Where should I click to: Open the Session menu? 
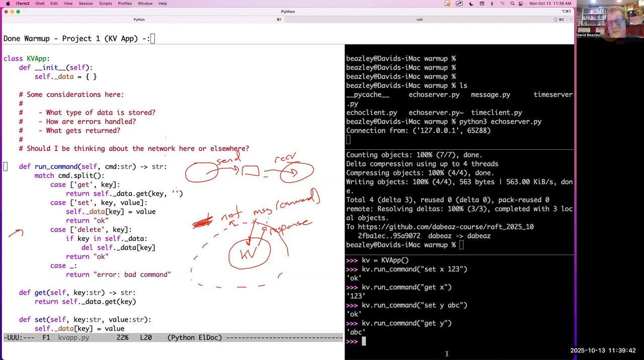click(x=86, y=4)
